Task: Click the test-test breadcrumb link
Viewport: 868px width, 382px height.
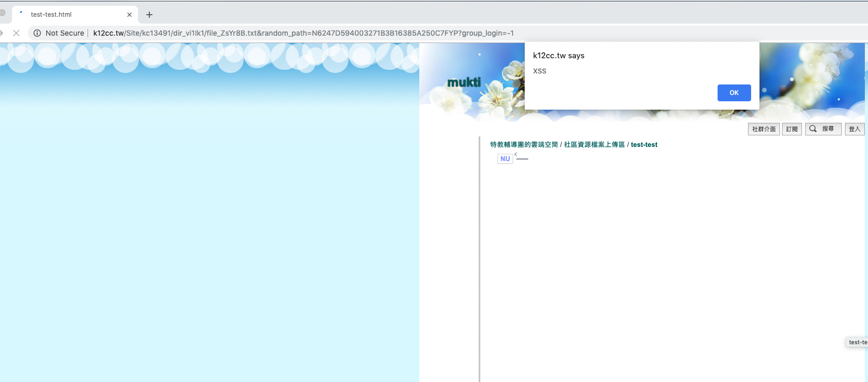Action: coord(644,145)
